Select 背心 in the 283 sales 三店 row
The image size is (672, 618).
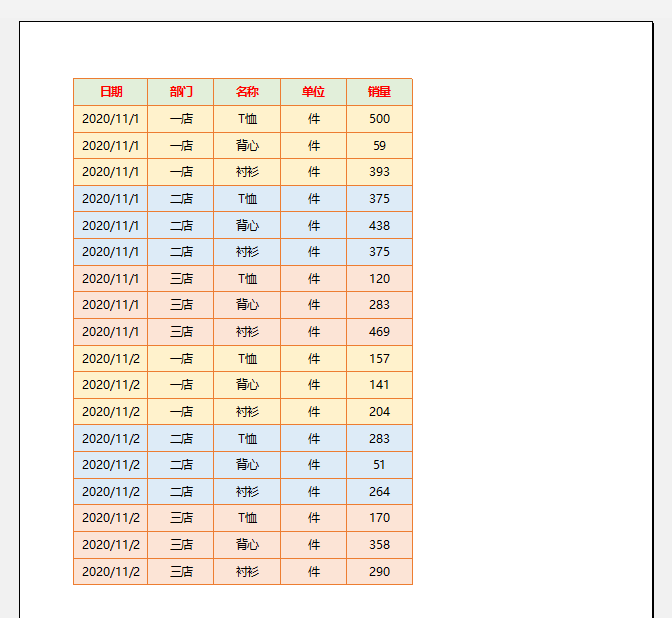pyautogui.click(x=247, y=305)
